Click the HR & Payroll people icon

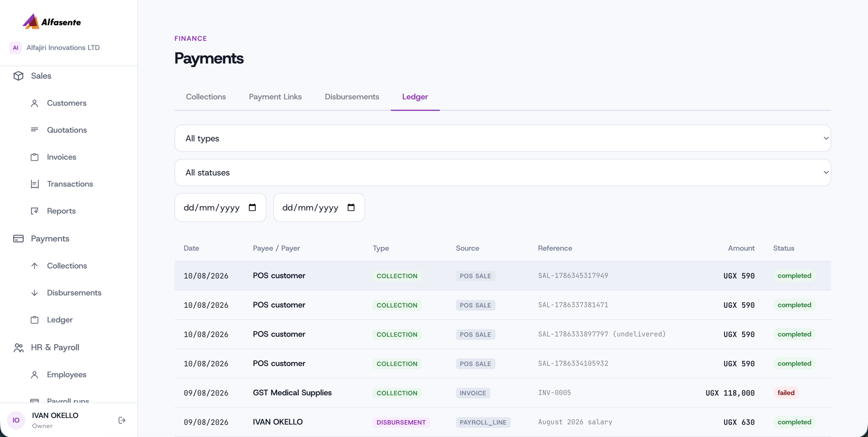click(x=18, y=348)
